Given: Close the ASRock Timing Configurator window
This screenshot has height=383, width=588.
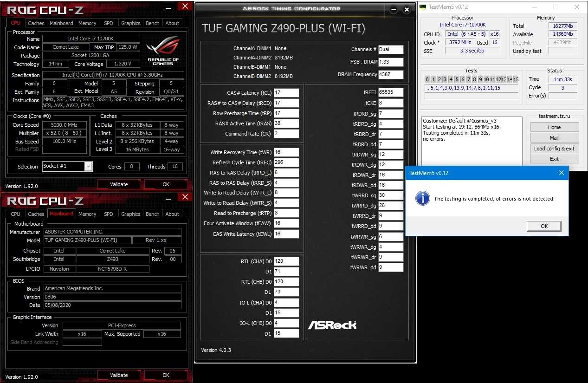Looking at the screenshot, I should click(x=407, y=9).
